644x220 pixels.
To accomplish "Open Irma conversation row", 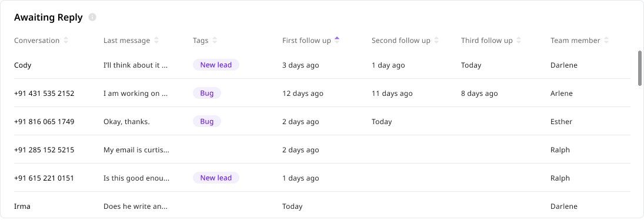I will pyautogui.click(x=322, y=206).
